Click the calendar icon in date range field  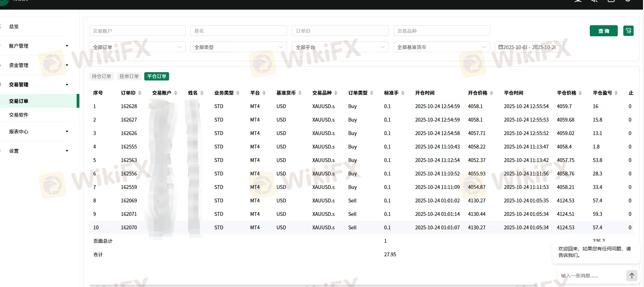click(x=500, y=47)
